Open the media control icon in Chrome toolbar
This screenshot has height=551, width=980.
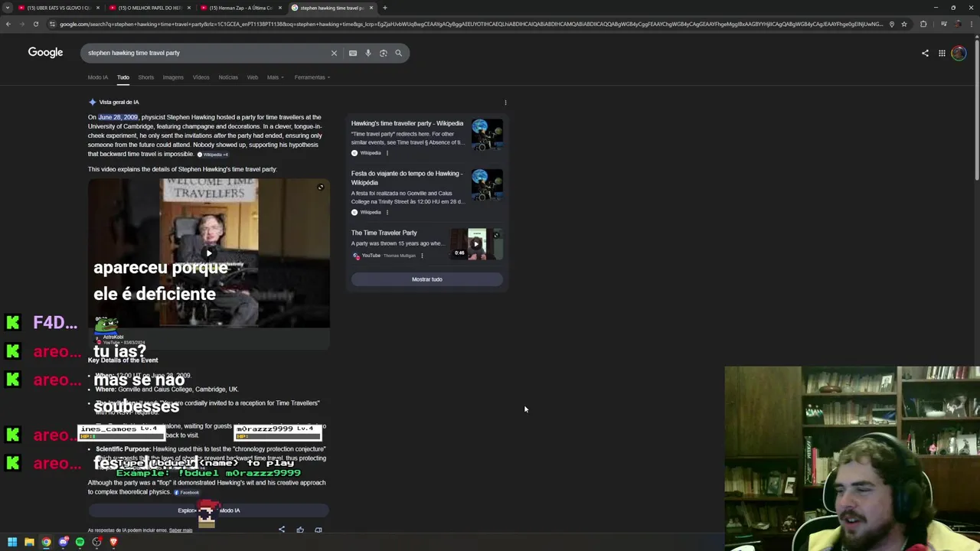pos(944,24)
